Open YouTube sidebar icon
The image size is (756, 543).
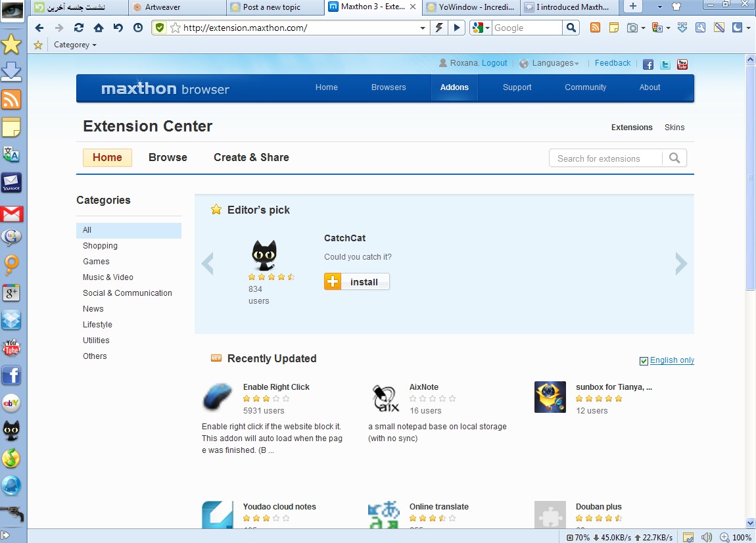11,347
